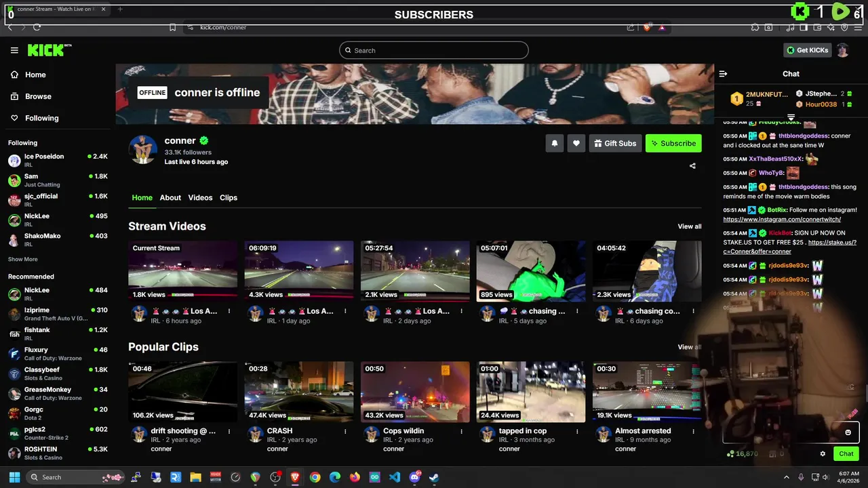Bookmark this page in browser
The height and width of the screenshot is (488, 868).
click(x=172, y=27)
